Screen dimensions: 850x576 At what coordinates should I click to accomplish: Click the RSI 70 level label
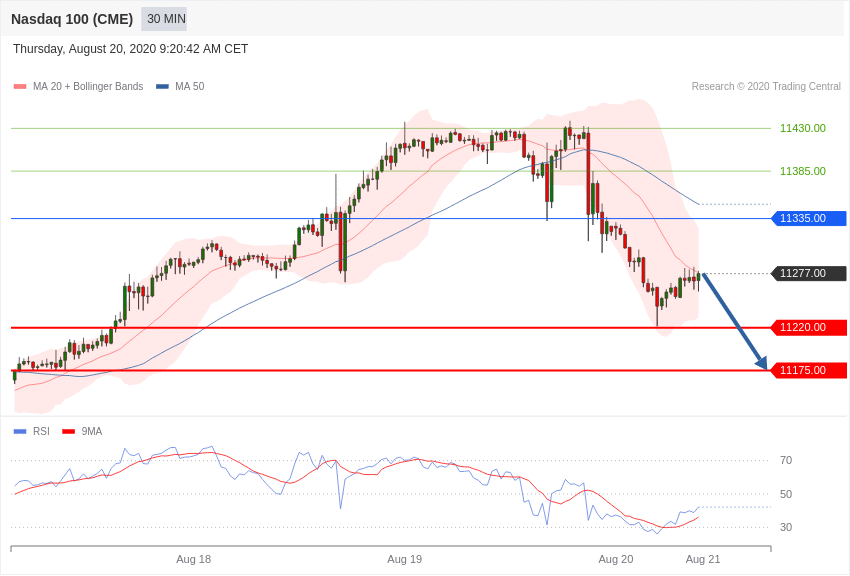785,461
